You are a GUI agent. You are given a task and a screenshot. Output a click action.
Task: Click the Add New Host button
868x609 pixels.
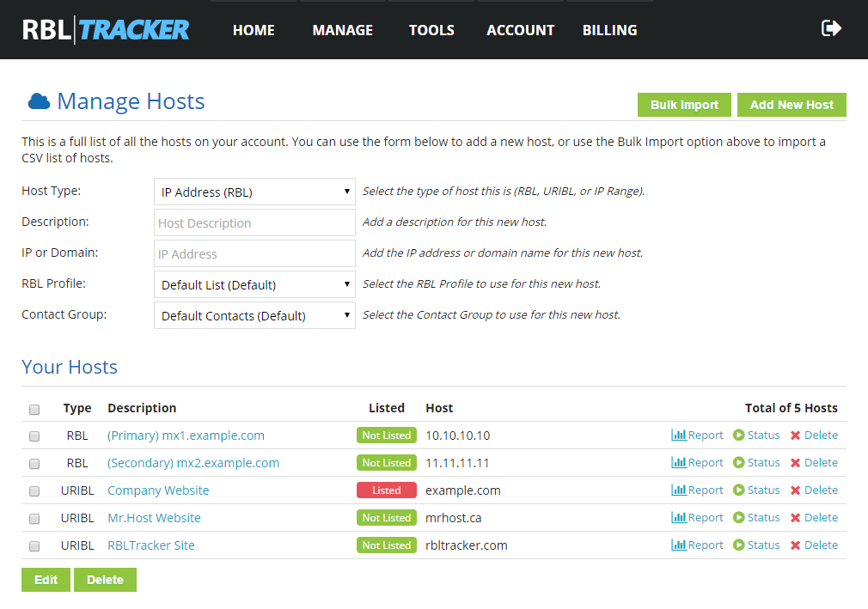(792, 105)
